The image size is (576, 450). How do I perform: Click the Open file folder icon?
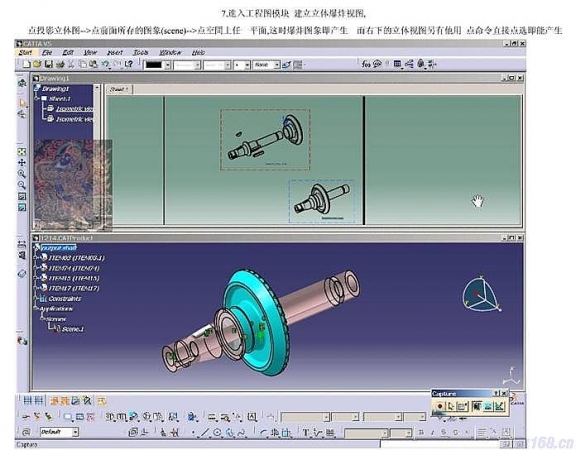click(37, 64)
